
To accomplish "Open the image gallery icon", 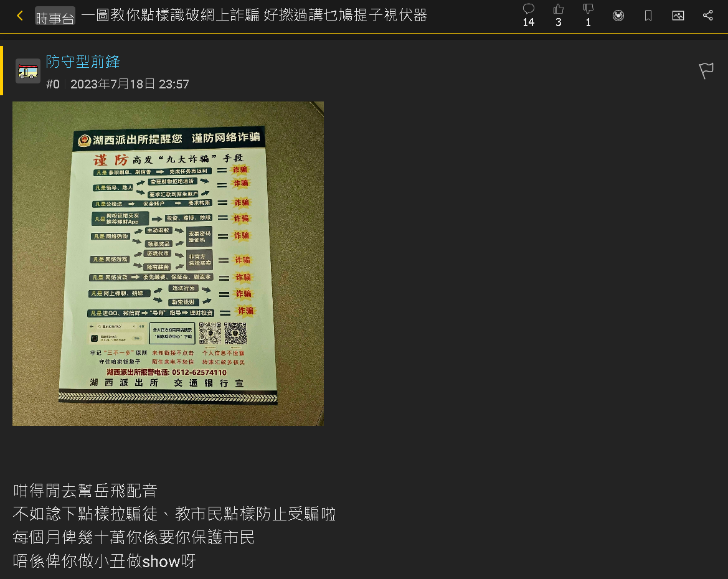I will [x=678, y=16].
